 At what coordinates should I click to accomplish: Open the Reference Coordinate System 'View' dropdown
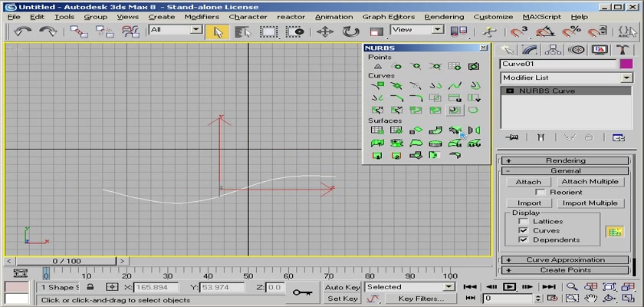tap(438, 29)
